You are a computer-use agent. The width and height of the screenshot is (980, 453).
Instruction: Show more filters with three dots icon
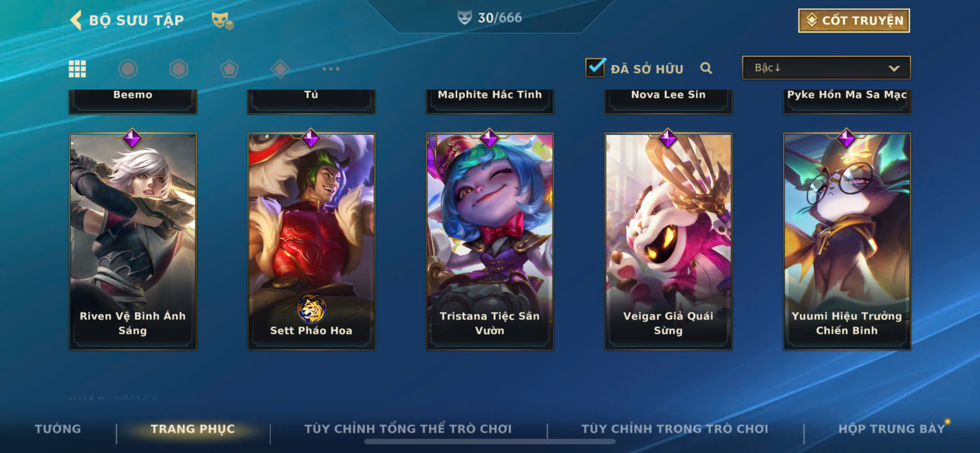point(331,69)
